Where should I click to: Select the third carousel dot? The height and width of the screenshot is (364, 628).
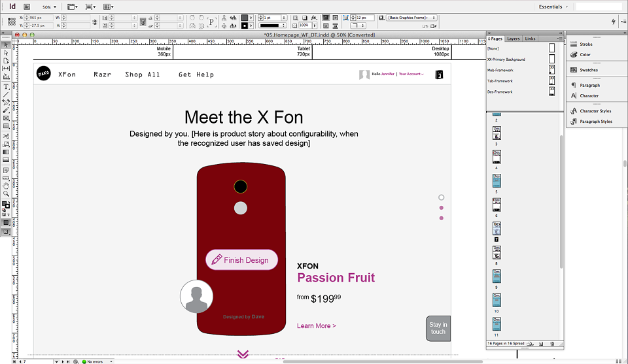[442, 218]
